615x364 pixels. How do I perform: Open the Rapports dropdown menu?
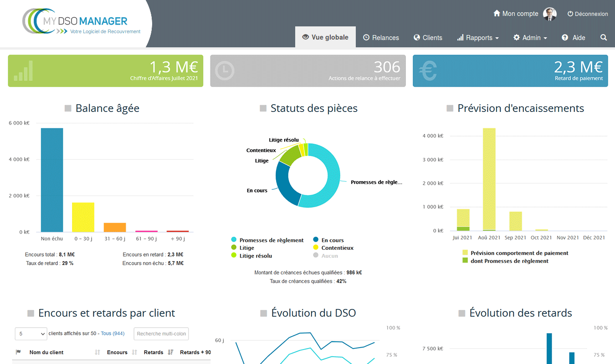pos(478,38)
